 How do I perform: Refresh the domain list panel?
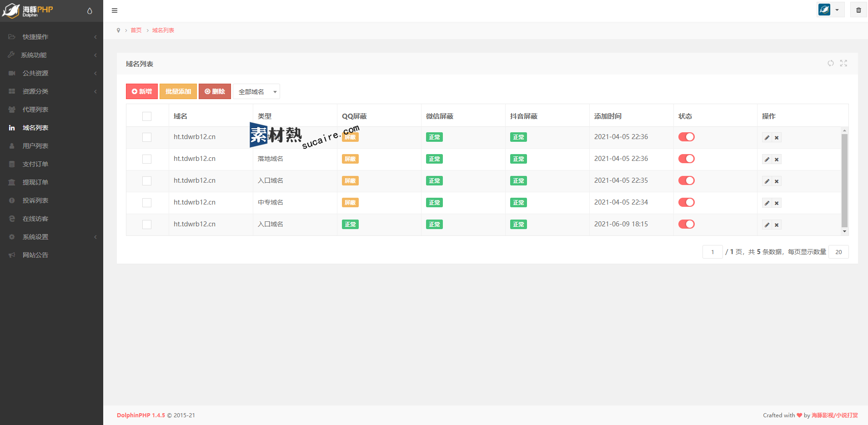coord(831,63)
